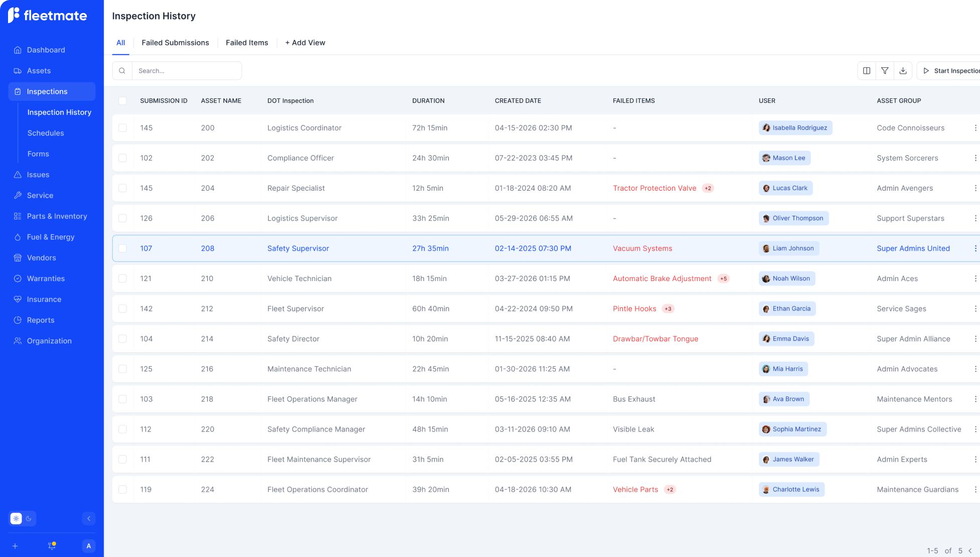
Task: Click the download export icon
Action: (903, 71)
